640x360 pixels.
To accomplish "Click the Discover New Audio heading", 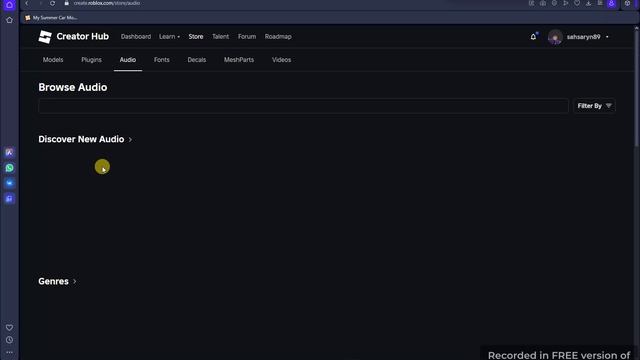I will 81,140.
